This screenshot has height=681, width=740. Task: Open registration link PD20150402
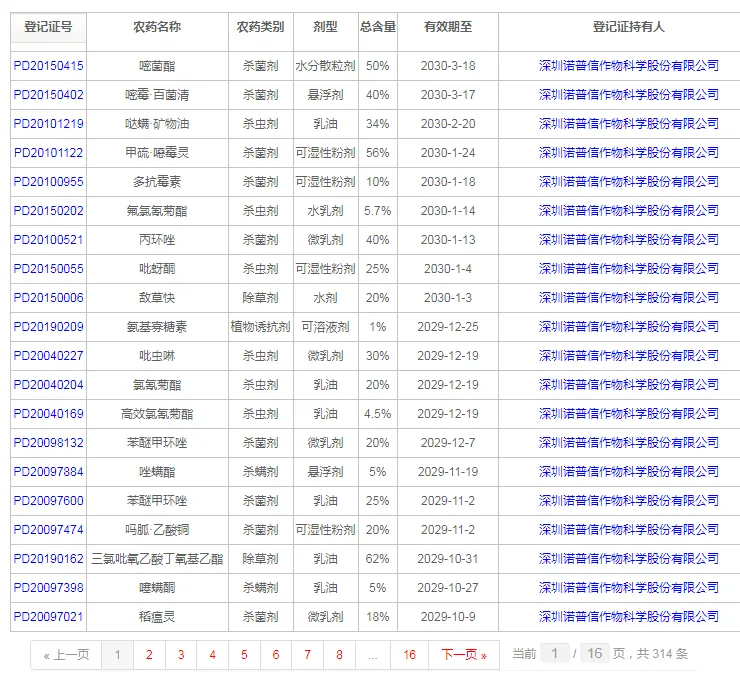(x=49, y=95)
